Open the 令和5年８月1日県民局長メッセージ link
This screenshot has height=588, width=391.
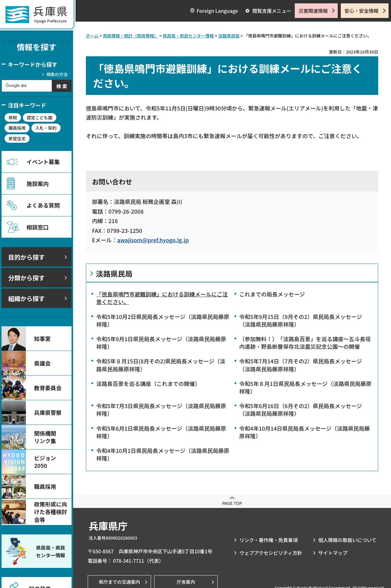point(305,387)
